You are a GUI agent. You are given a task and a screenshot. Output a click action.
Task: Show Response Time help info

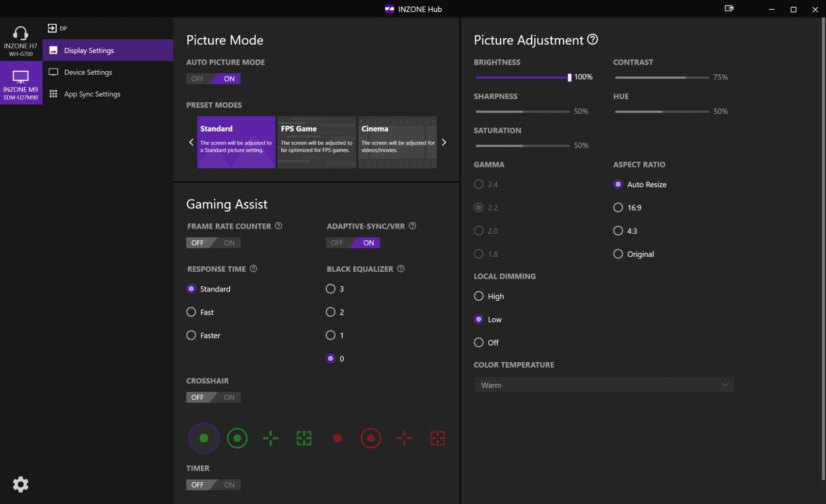coord(253,269)
